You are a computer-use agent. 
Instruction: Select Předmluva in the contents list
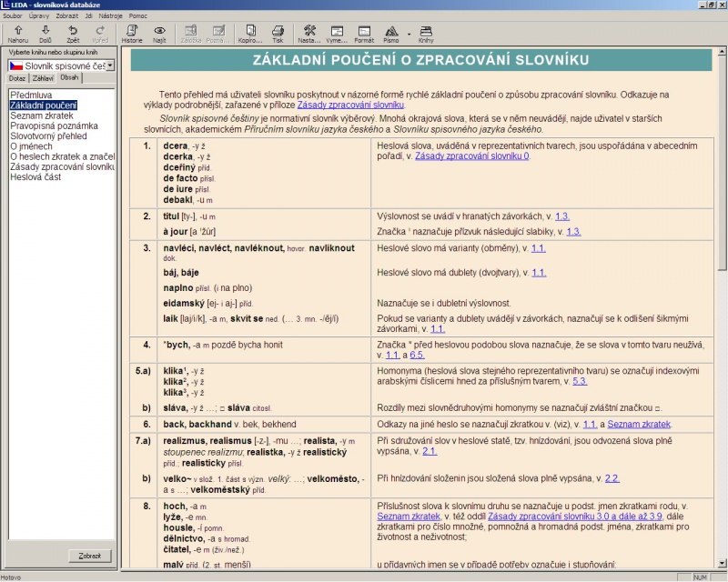(31, 95)
